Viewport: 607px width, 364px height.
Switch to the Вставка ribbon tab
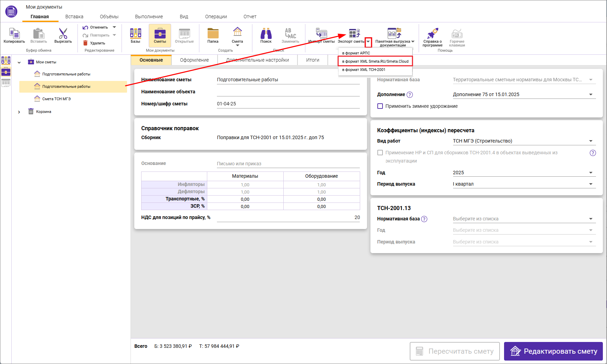pyautogui.click(x=74, y=16)
